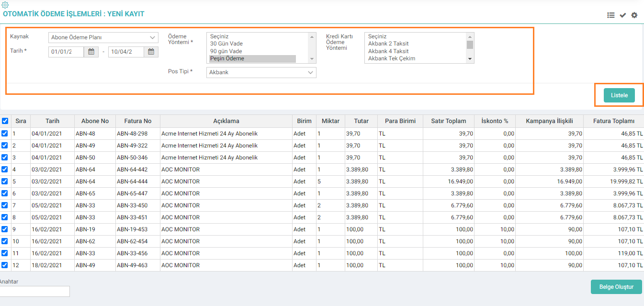Open start date calendar picker

[x=91, y=52]
